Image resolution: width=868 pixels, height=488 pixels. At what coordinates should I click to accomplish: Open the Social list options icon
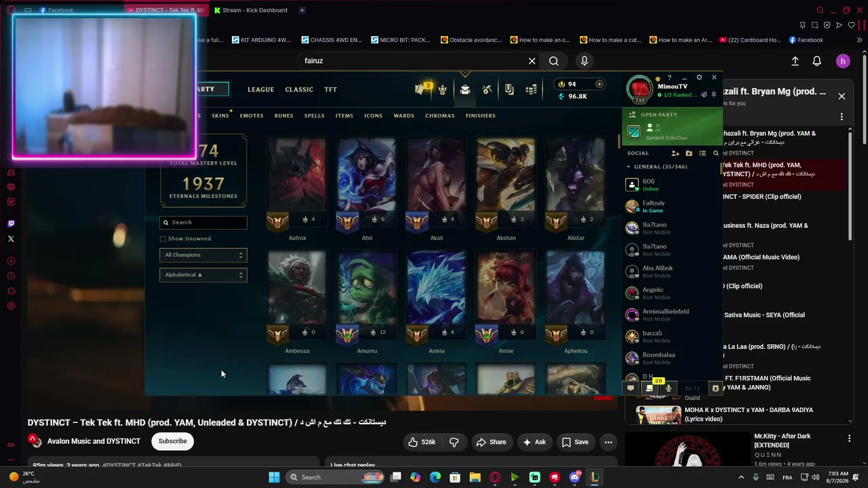tap(703, 153)
